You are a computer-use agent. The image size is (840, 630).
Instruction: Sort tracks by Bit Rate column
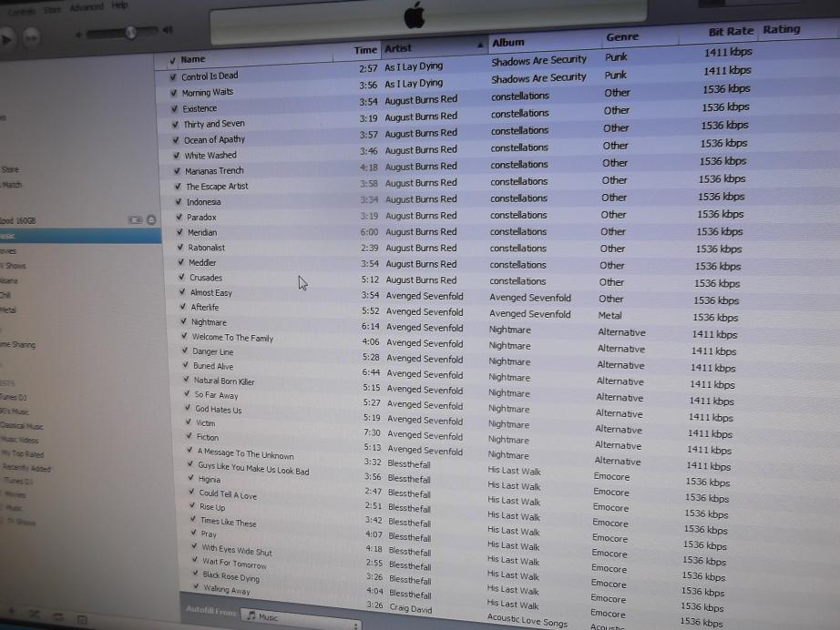click(x=731, y=32)
